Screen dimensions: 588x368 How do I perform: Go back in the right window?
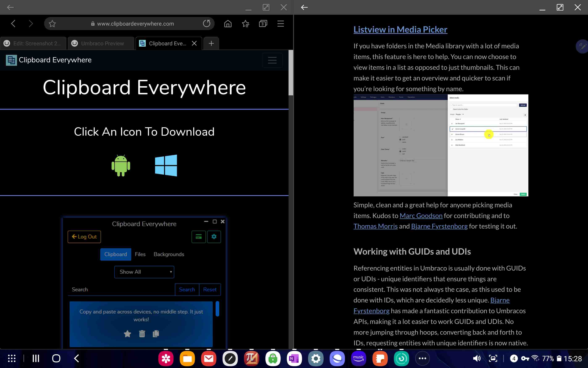pyautogui.click(x=304, y=7)
